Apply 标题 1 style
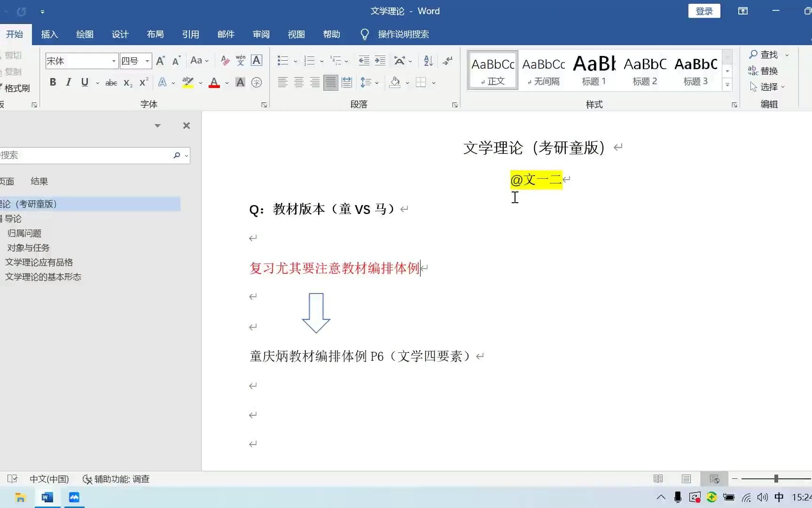The image size is (812, 508). click(x=594, y=70)
